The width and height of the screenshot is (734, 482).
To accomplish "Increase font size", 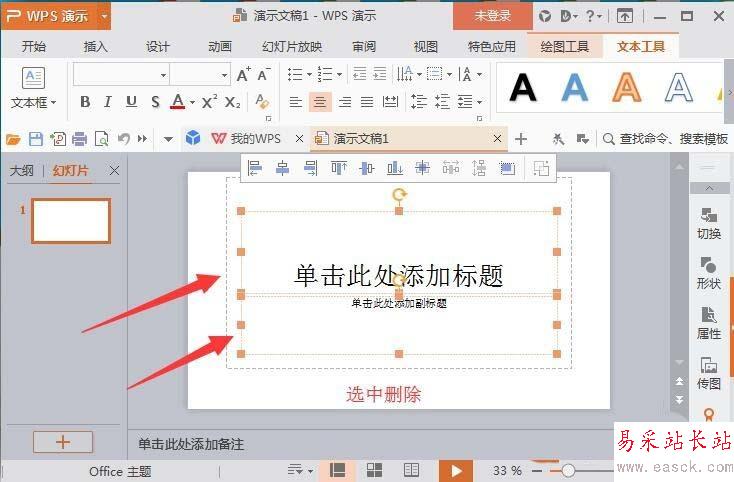I will (x=243, y=74).
